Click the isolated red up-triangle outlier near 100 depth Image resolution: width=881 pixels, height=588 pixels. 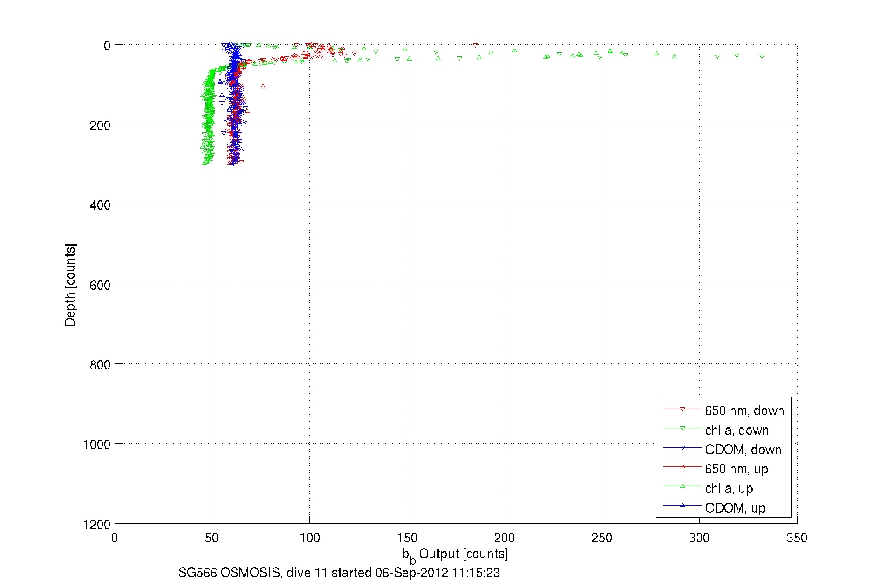263,86
